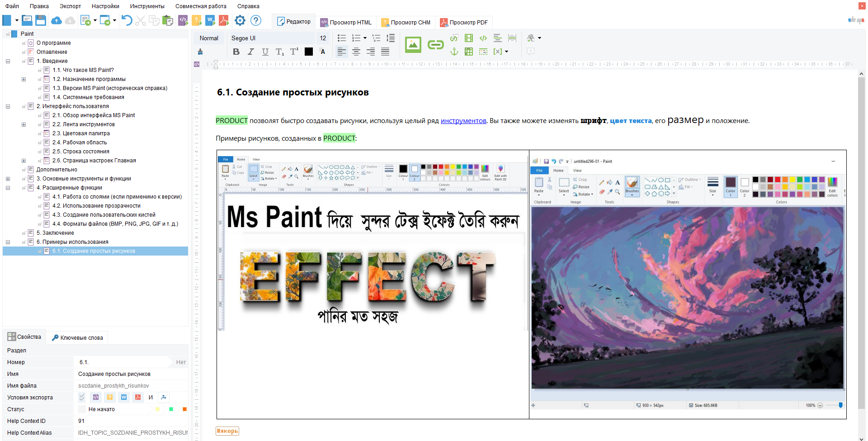The height and width of the screenshot is (441, 868).
Task: Click the open project folder icon
Action: point(27,20)
